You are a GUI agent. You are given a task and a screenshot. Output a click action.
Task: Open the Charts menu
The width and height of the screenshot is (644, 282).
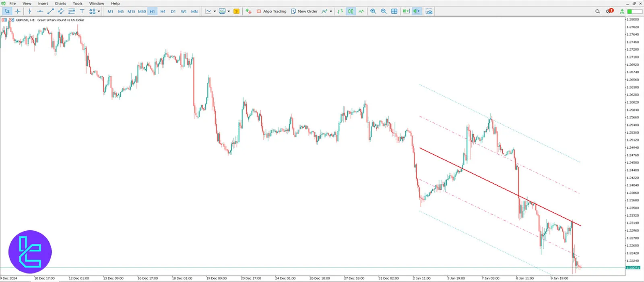click(x=60, y=3)
